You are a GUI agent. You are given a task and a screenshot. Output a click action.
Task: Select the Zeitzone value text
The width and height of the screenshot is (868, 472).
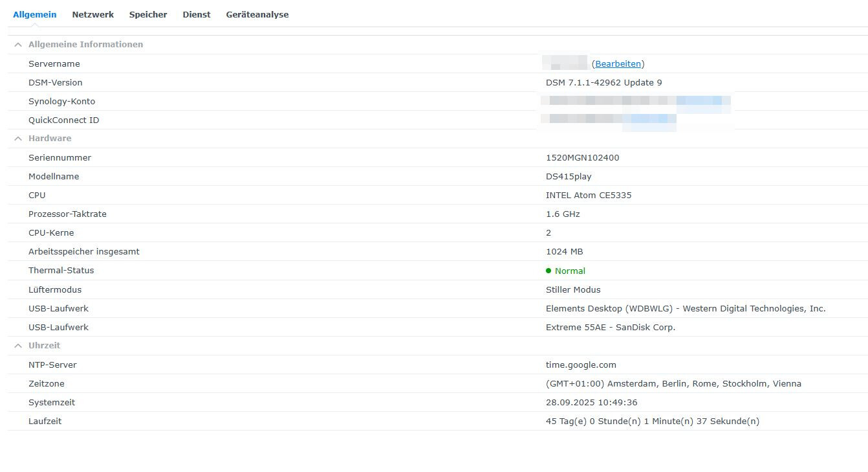(673, 383)
